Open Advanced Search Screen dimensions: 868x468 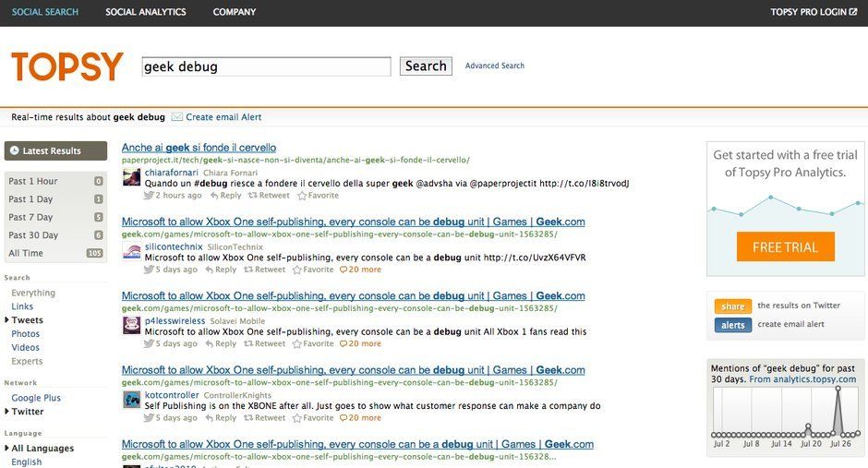[494, 66]
